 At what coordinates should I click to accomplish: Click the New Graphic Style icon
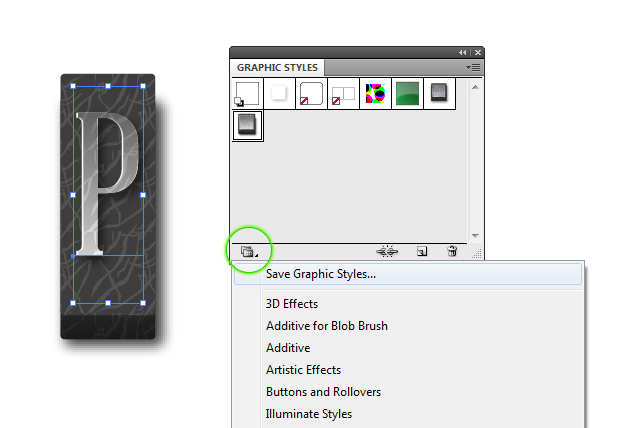point(421,252)
